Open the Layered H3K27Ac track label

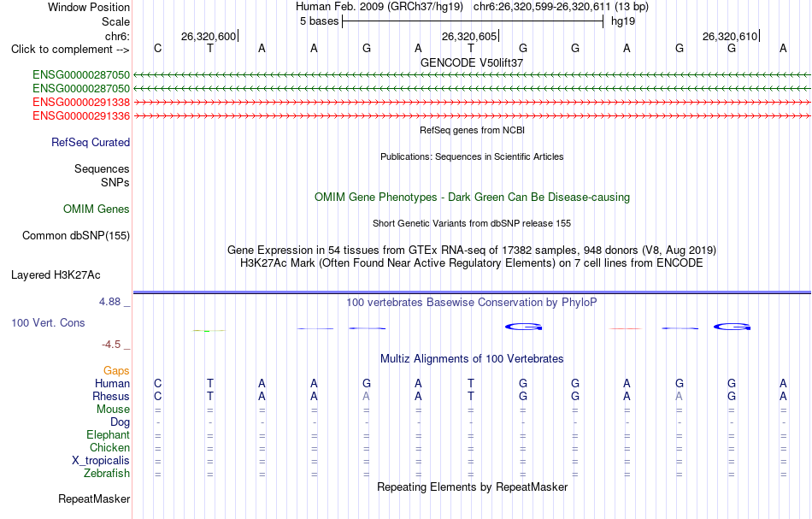[x=56, y=275]
